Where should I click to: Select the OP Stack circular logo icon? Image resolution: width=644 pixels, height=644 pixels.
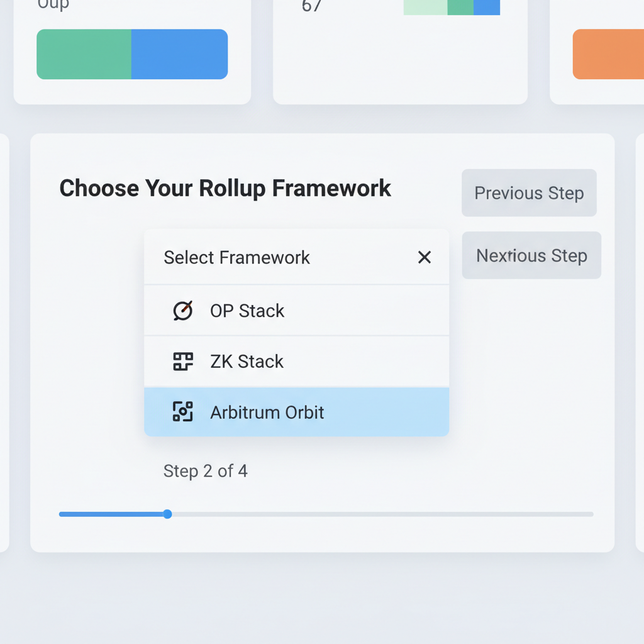(182, 310)
